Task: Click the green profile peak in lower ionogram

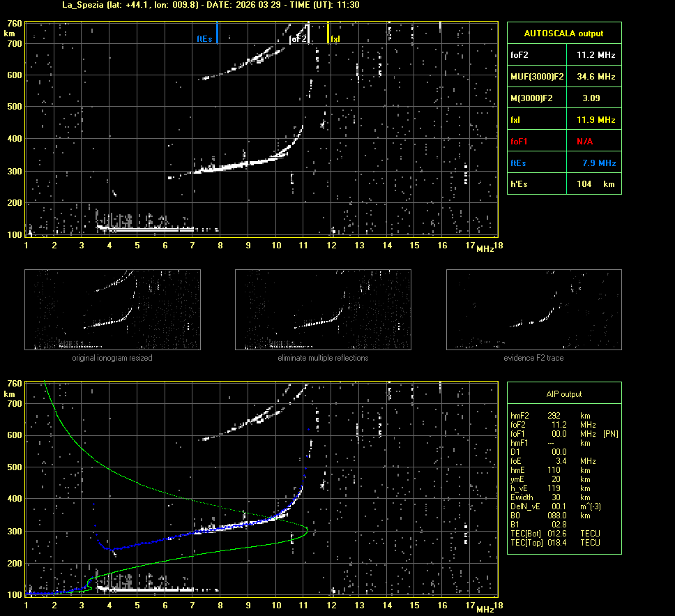Action: (307, 532)
